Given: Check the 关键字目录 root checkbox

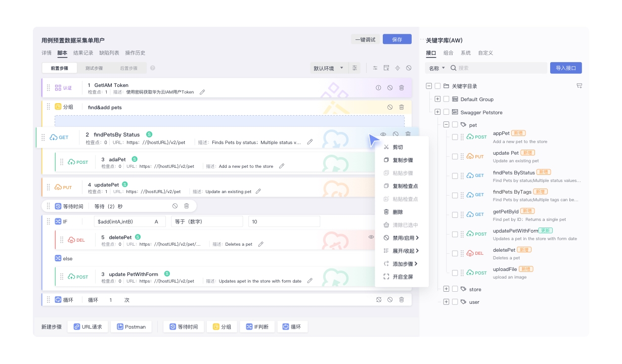Looking at the screenshot, I should click(438, 86).
